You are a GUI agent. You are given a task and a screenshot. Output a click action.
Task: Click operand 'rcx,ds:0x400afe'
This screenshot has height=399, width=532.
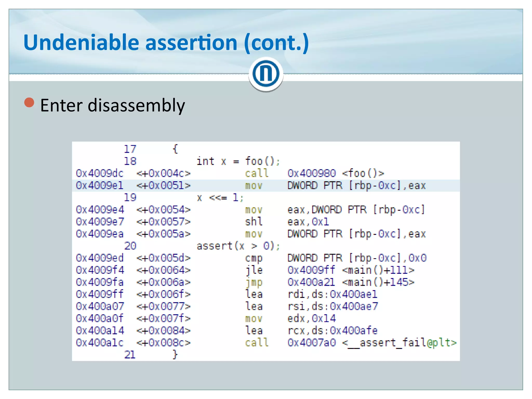coord(332,330)
